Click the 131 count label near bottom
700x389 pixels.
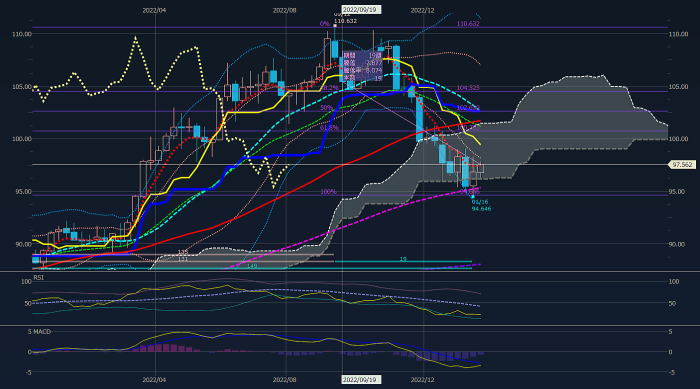pos(183,259)
